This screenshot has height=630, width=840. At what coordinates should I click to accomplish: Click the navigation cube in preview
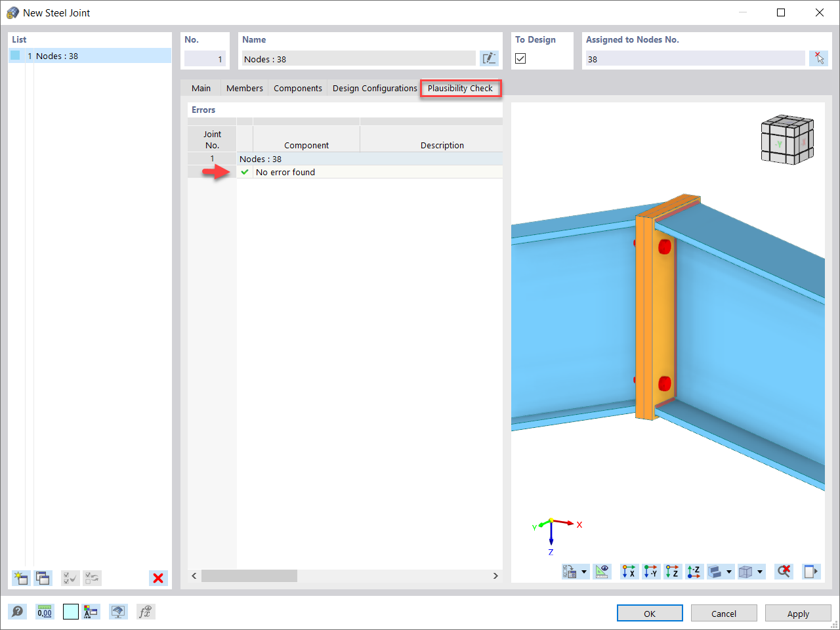click(x=787, y=140)
